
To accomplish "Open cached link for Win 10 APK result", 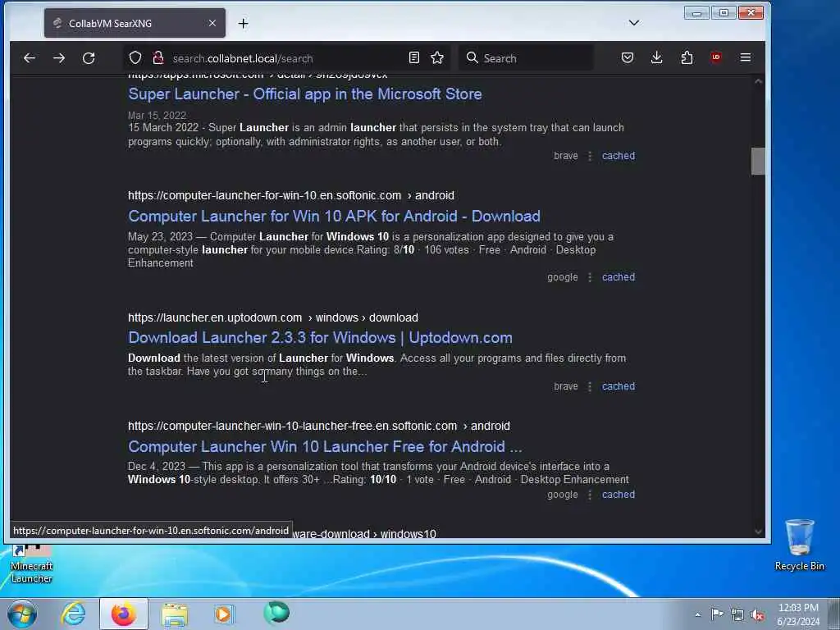I will (x=619, y=277).
